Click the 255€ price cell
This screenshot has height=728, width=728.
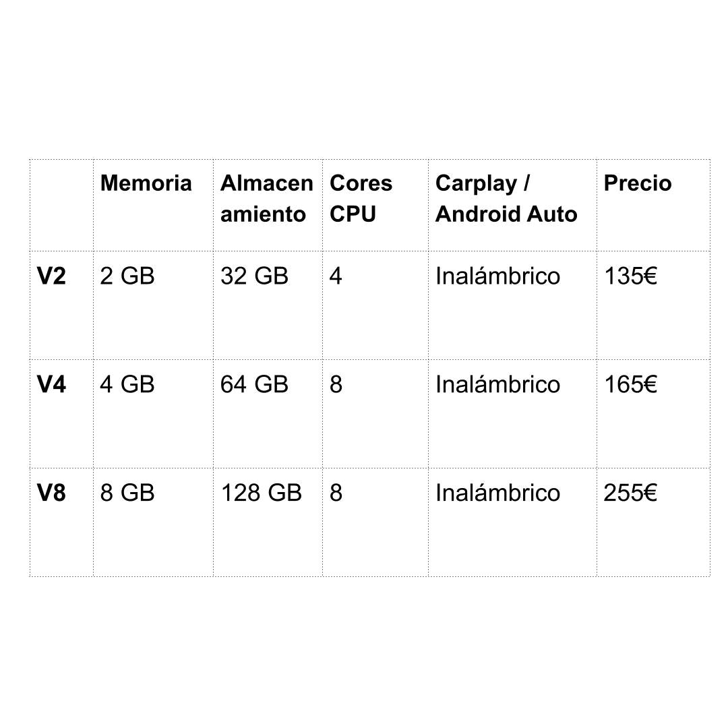click(x=630, y=493)
